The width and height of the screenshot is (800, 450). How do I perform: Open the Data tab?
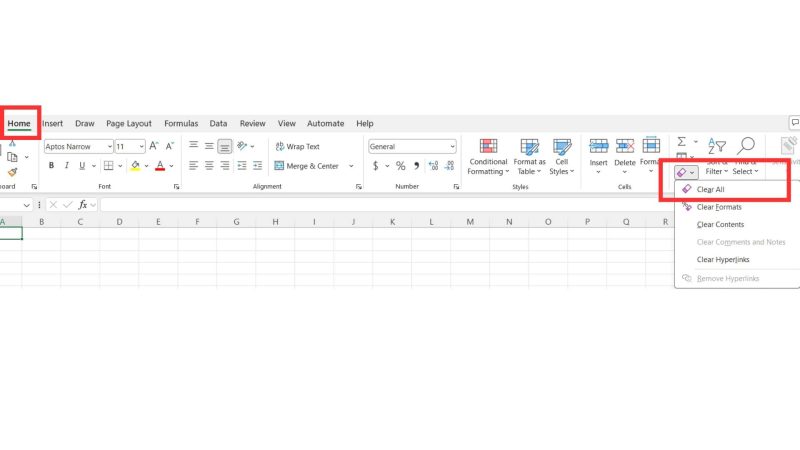(x=218, y=123)
